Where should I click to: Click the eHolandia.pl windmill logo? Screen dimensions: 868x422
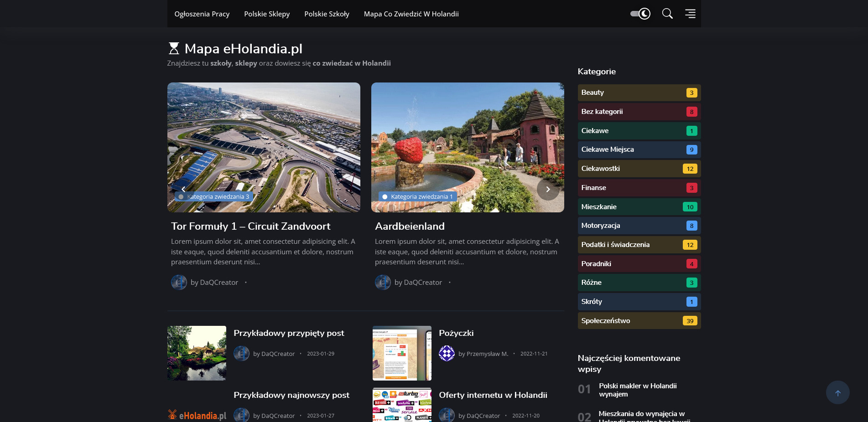(197, 415)
